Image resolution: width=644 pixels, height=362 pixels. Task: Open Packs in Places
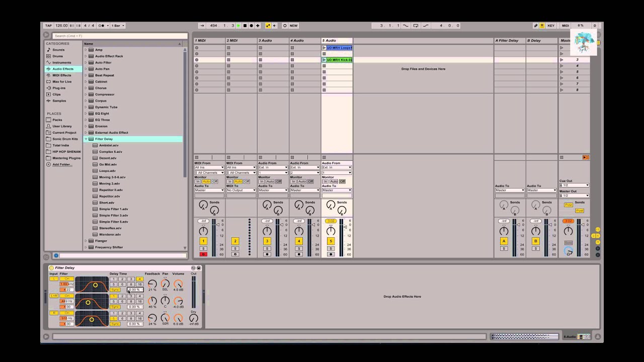(x=57, y=120)
